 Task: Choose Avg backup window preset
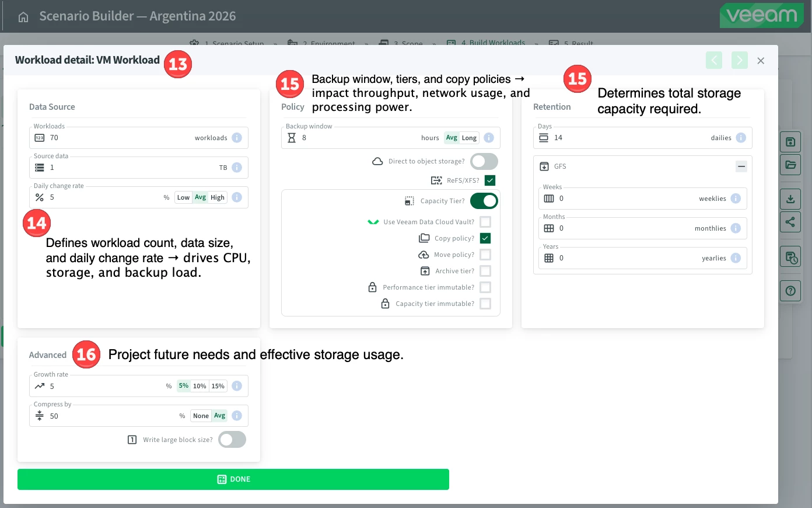(x=452, y=138)
